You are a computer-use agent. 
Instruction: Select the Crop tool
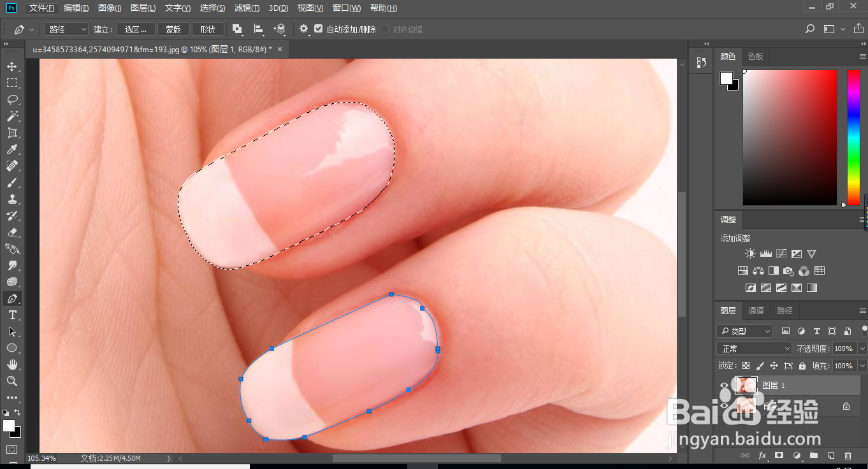(12, 133)
